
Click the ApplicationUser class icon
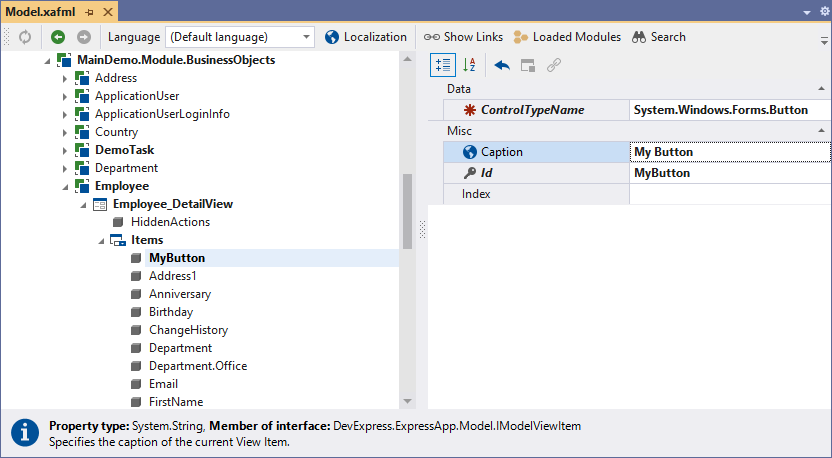pos(82,96)
